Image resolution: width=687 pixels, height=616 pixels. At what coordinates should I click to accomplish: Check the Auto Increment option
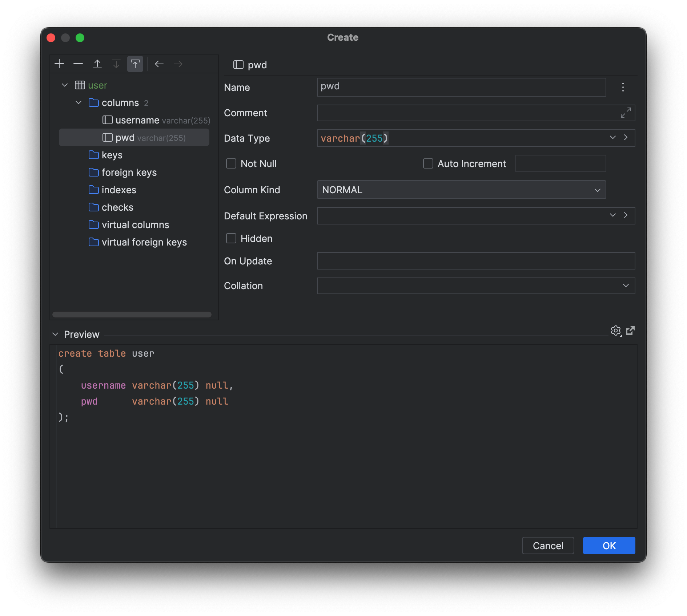[x=428, y=164]
